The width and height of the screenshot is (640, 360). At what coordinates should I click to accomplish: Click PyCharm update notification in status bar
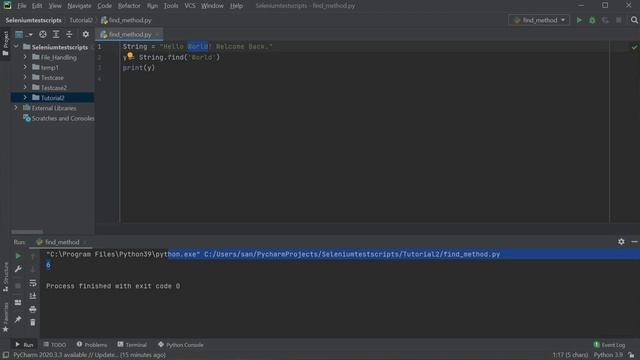point(89,355)
